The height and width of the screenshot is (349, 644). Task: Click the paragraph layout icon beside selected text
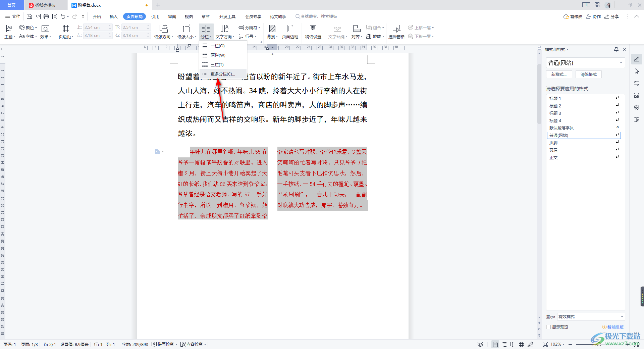[x=158, y=152]
